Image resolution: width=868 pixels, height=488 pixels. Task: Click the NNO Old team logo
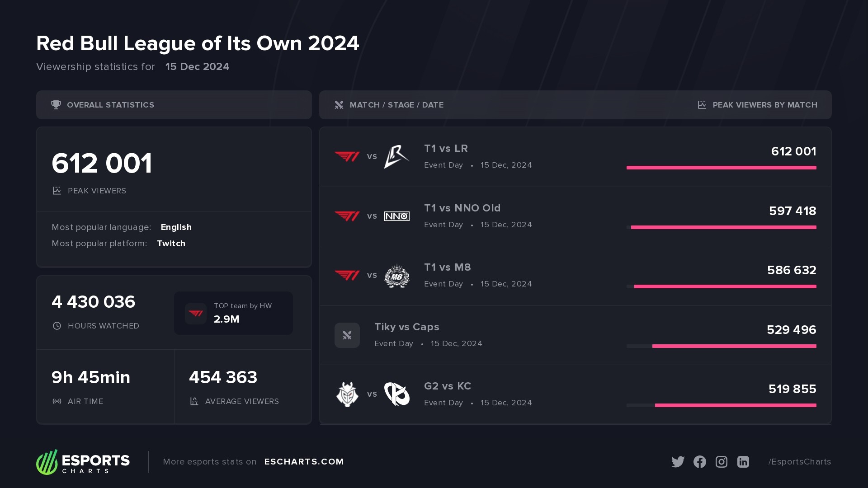396,216
